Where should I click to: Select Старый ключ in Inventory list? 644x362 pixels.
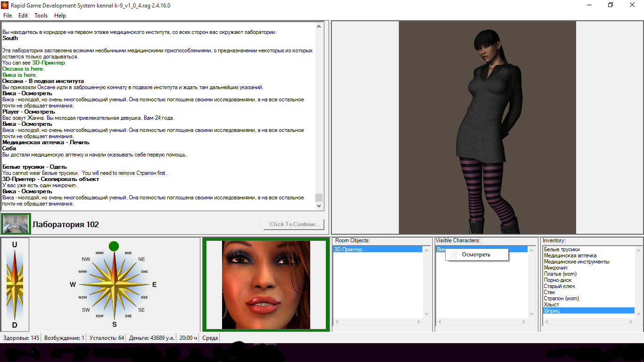(x=559, y=286)
